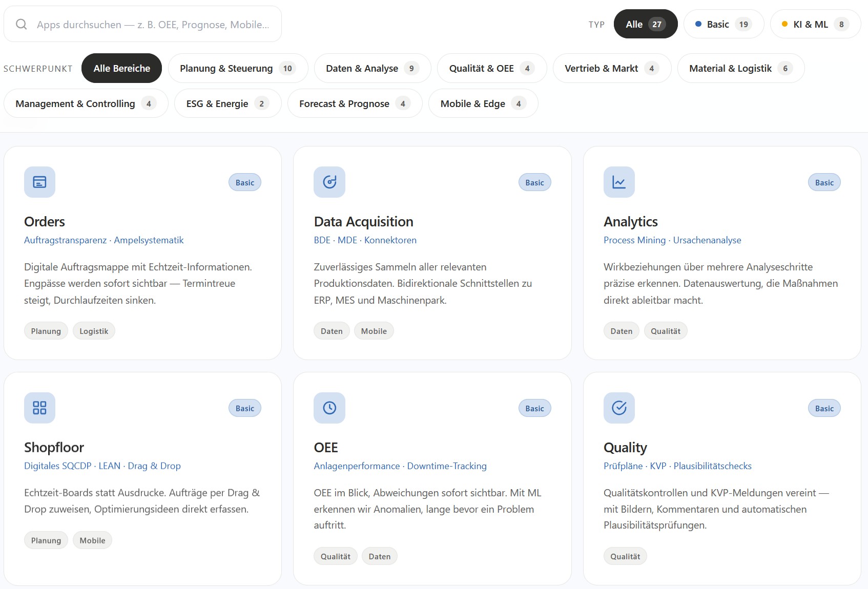Filter by Planung & Steuerung
868x589 pixels.
pos(238,68)
